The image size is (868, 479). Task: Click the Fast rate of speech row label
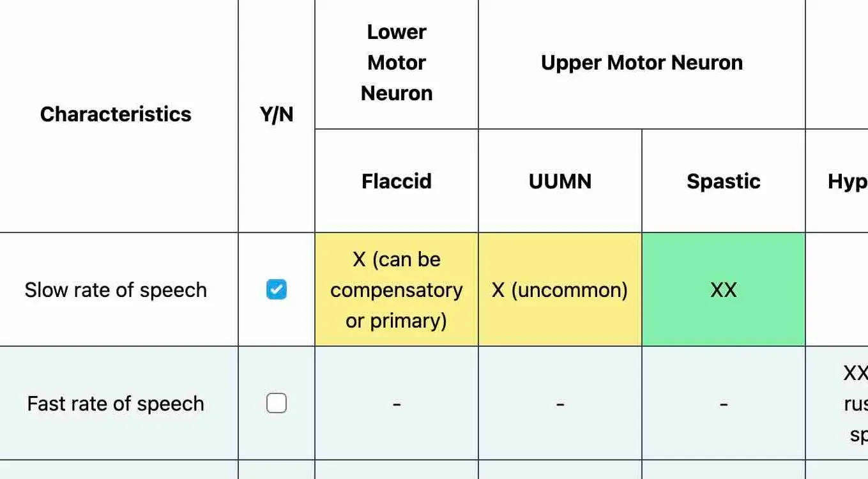click(116, 404)
